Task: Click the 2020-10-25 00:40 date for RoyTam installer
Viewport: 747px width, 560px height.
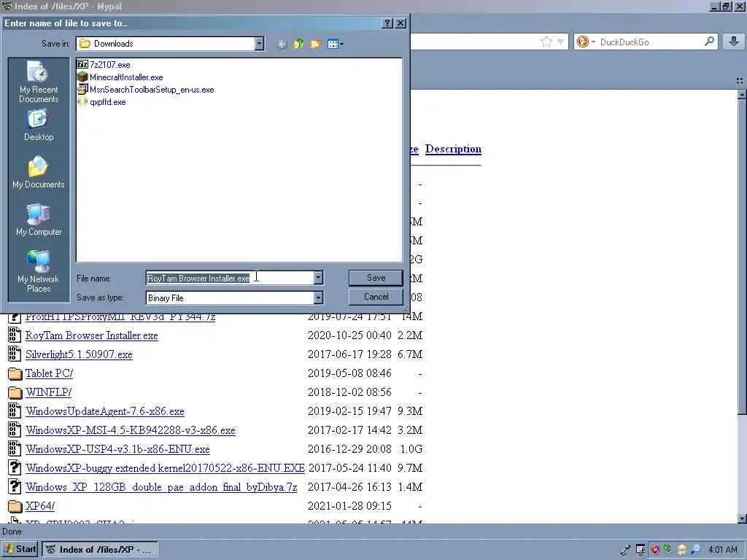Action: tap(349, 335)
